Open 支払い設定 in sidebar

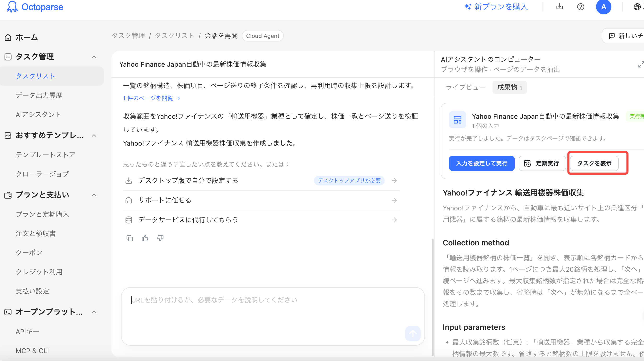coord(32,291)
